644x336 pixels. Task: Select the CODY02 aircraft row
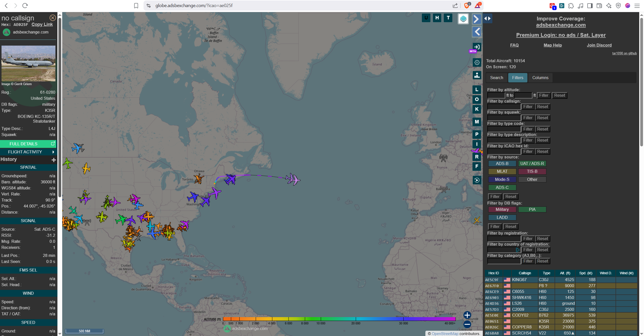point(561,315)
